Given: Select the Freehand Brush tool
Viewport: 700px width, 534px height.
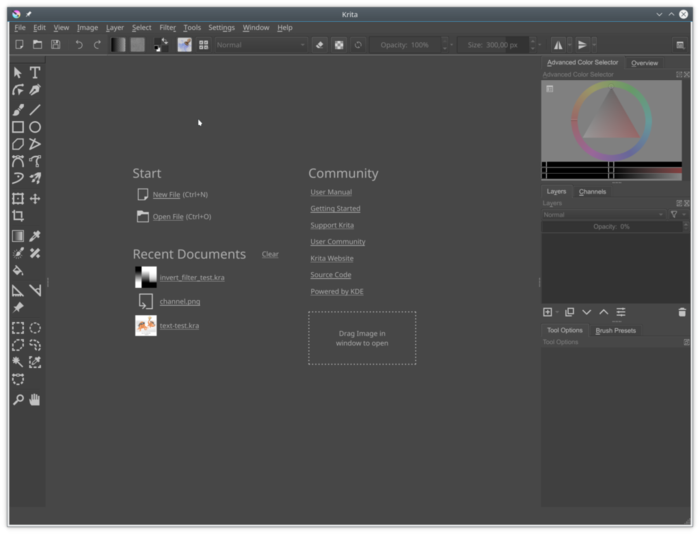Looking at the screenshot, I should click(18, 109).
